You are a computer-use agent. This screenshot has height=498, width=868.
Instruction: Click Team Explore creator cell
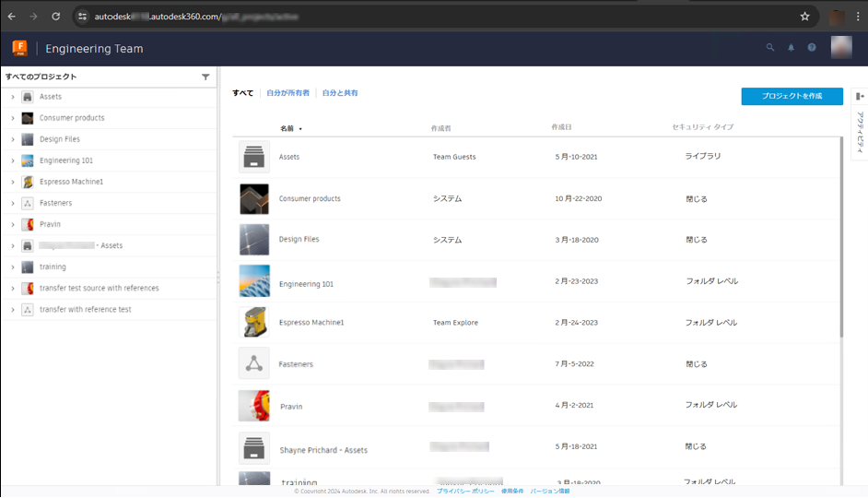point(455,323)
